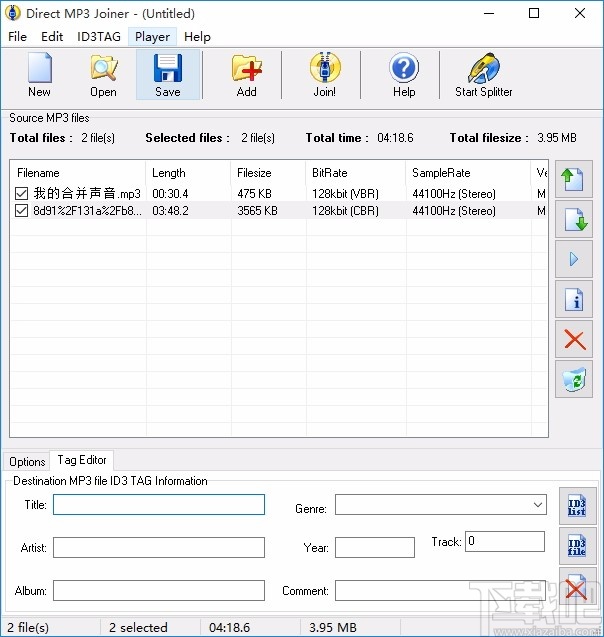Click the 3565 KB filesize cell
This screenshot has width=604, height=637.
[258, 211]
